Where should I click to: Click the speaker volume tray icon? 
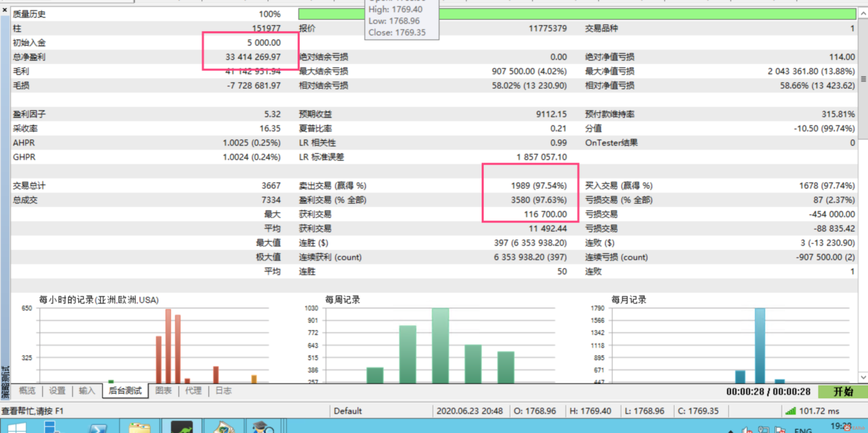747,430
